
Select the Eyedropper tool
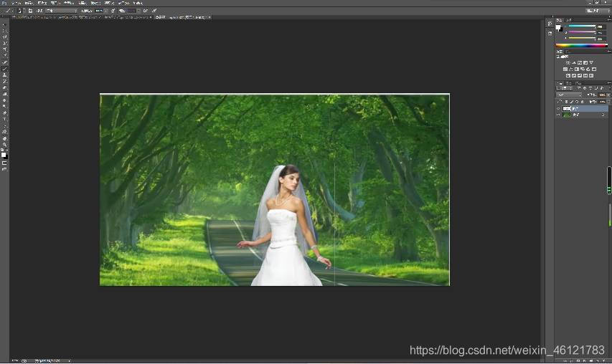click(x=5, y=55)
